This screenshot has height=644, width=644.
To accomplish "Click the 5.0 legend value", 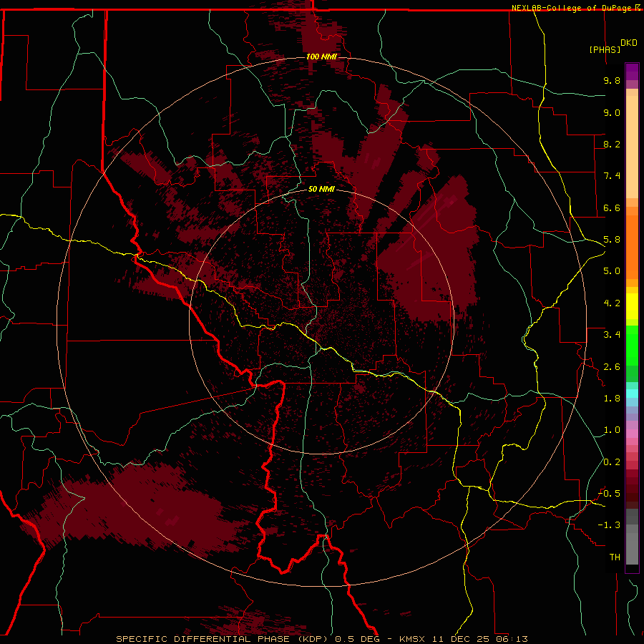I will click(x=612, y=271).
